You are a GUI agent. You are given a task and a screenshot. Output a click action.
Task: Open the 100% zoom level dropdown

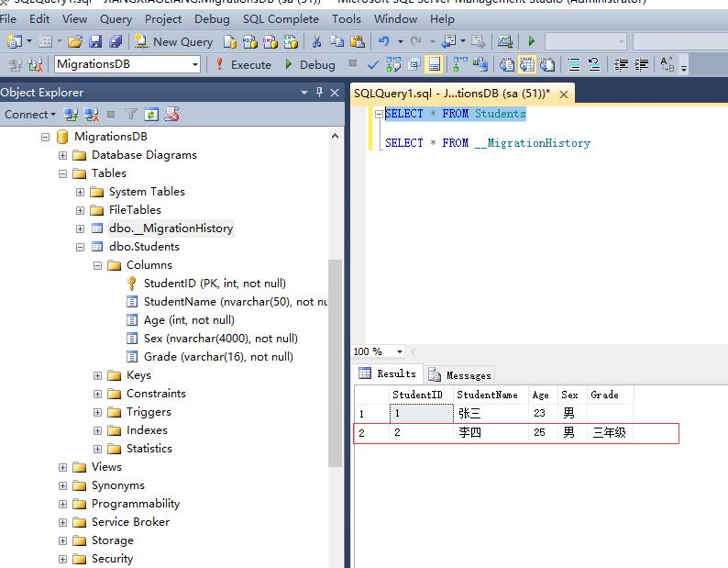pos(400,351)
